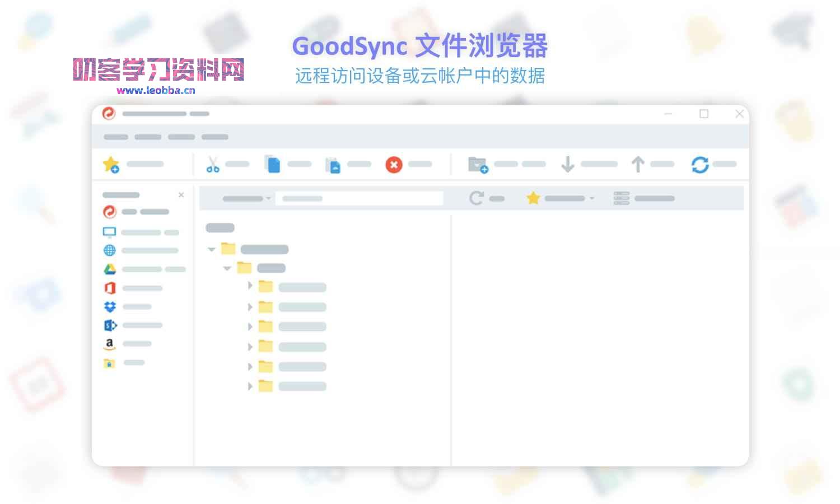Image resolution: width=840 pixels, height=504 pixels.
Task: Open the SharePoint account in sidebar
Action: 133,325
